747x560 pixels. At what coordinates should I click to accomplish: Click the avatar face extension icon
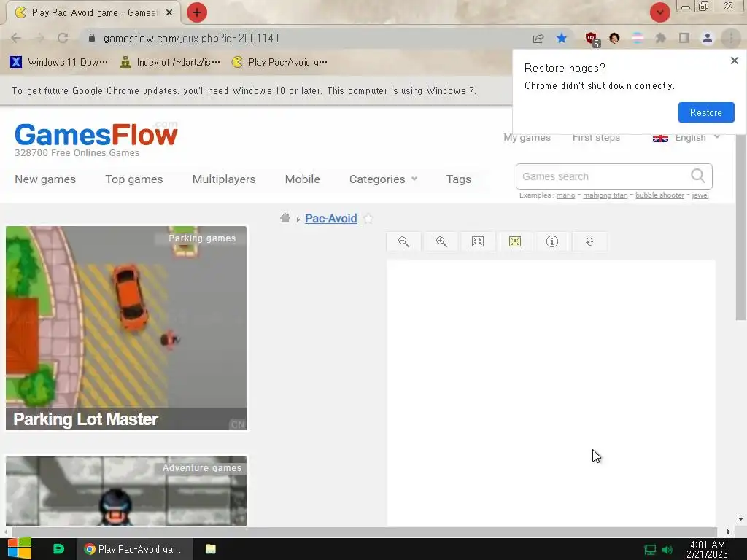tap(614, 38)
